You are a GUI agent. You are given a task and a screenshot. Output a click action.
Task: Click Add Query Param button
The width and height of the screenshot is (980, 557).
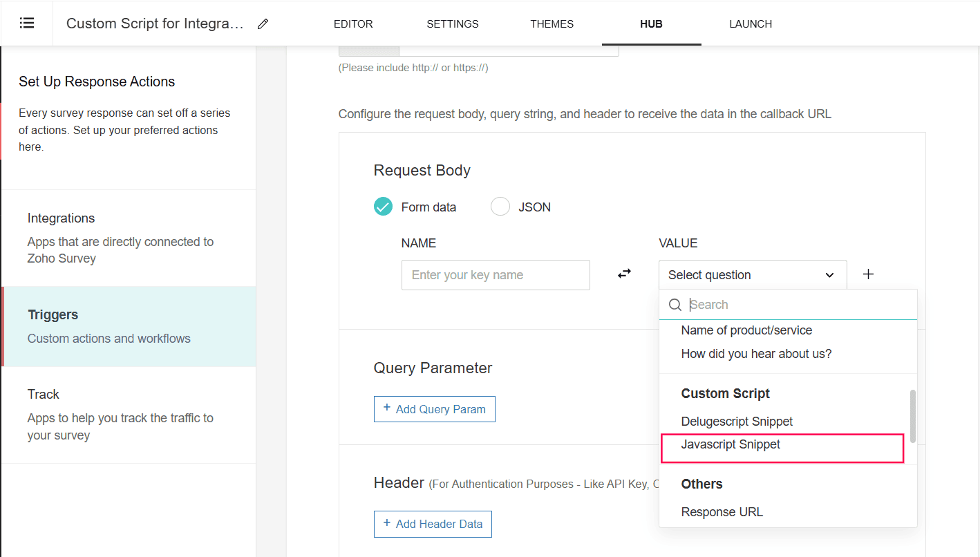[435, 409]
